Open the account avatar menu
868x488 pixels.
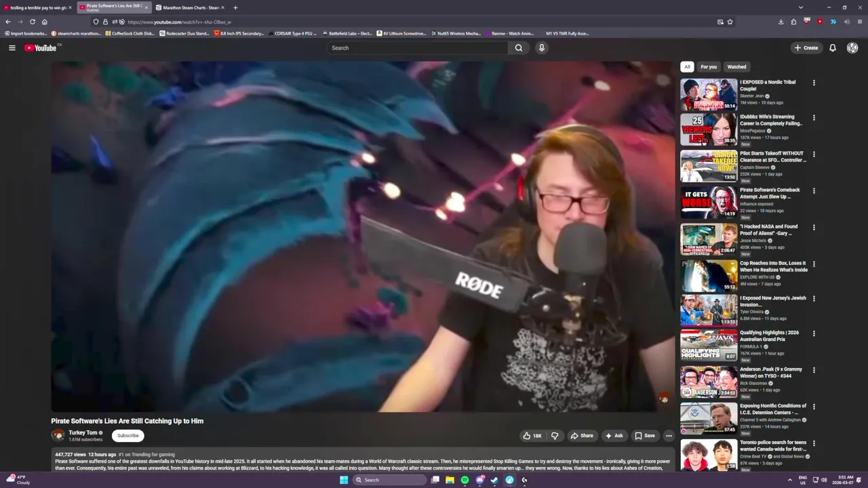pyautogui.click(x=852, y=47)
